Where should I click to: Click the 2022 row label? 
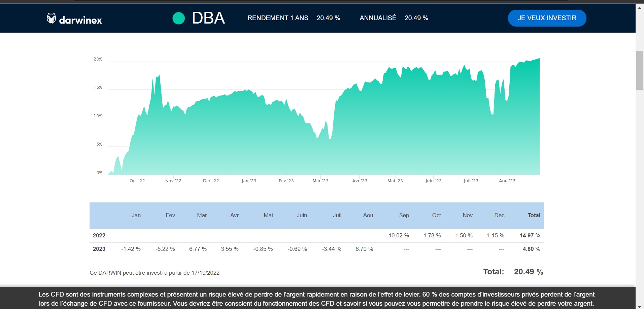[x=99, y=236]
